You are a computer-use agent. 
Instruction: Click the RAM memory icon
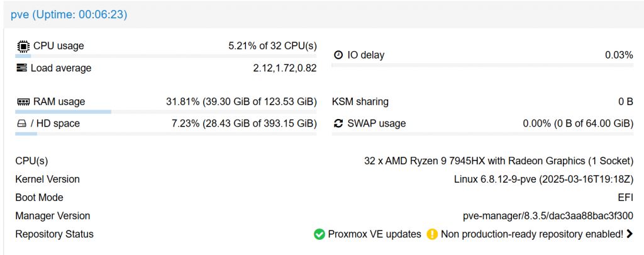[x=23, y=102]
